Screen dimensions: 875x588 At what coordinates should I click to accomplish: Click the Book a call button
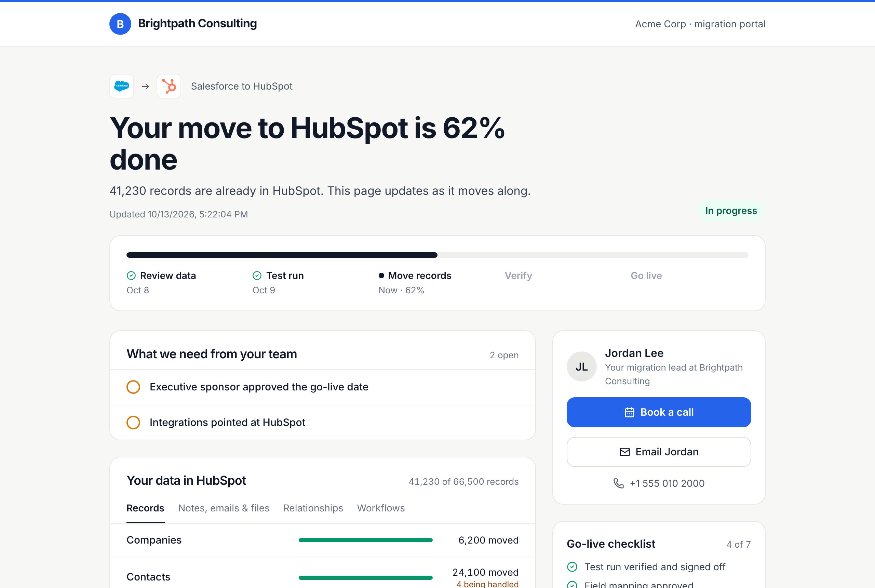point(659,412)
